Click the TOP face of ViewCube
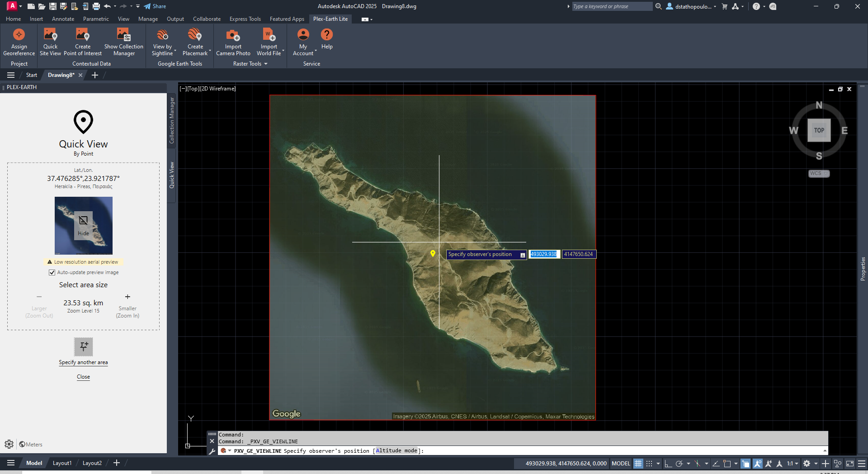868x474 pixels. click(x=819, y=130)
